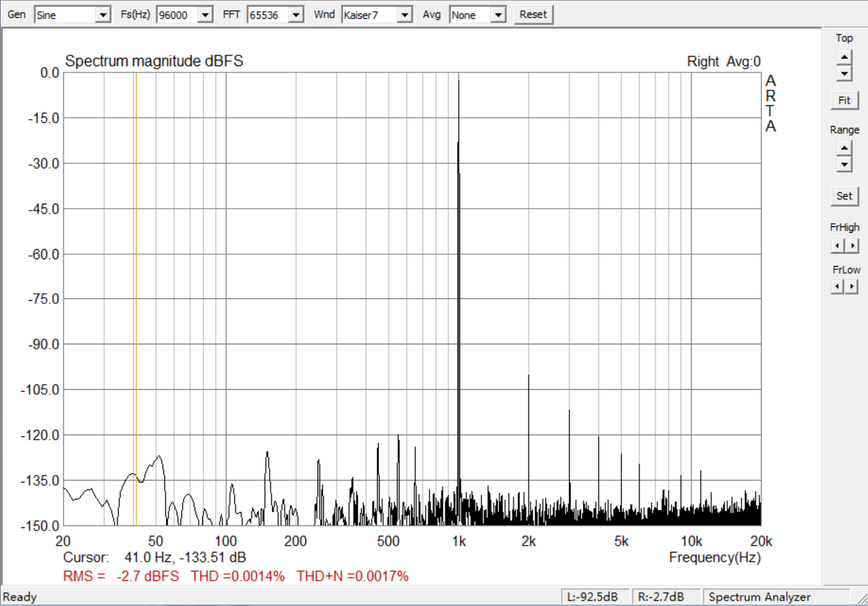This screenshot has height=606, width=868.
Task: Increase Range with the up arrow
Action: (x=844, y=148)
